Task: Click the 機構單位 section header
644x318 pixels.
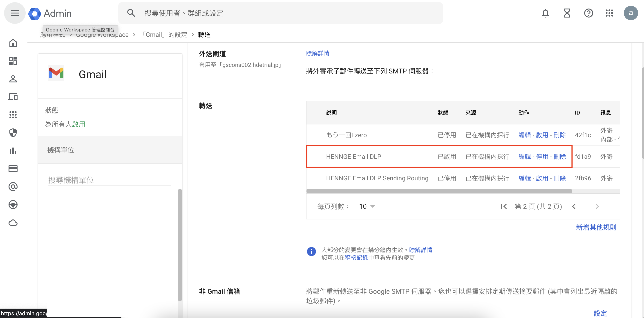Action: coord(110,150)
